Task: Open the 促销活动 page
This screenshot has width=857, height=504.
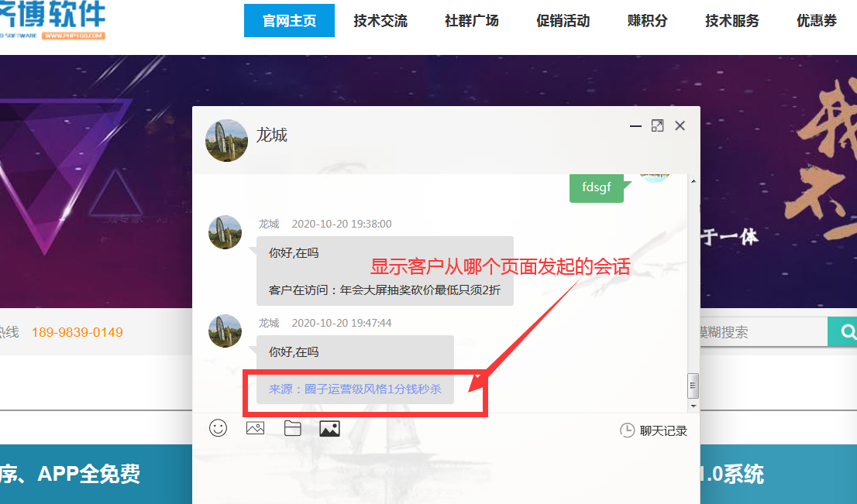Action: tap(563, 21)
